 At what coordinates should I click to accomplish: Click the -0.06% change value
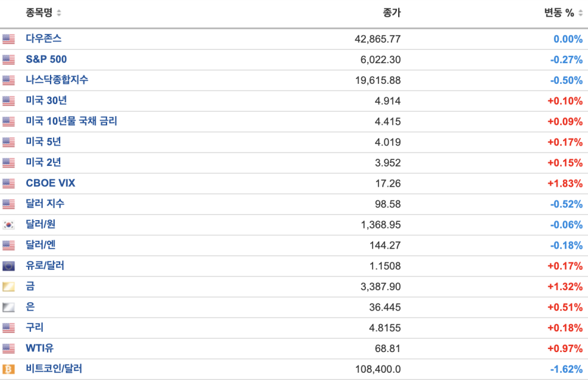click(x=566, y=224)
